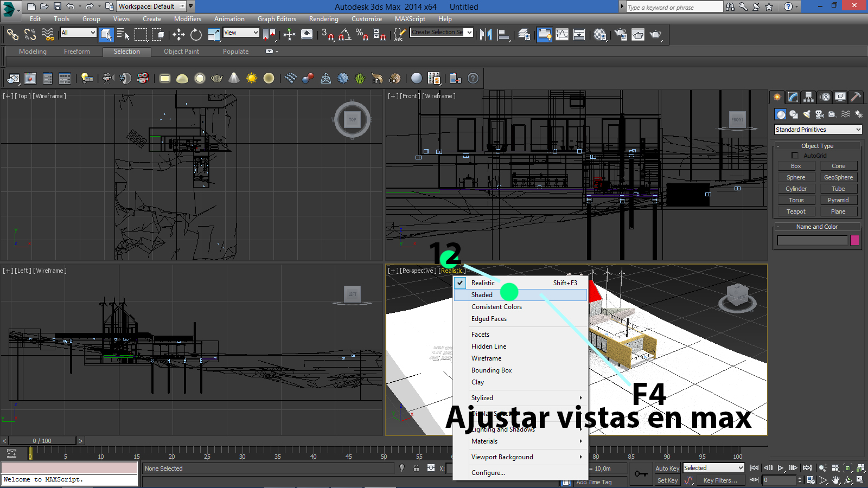Check the Realistic shading option
868x488 pixels.
[x=520, y=283]
